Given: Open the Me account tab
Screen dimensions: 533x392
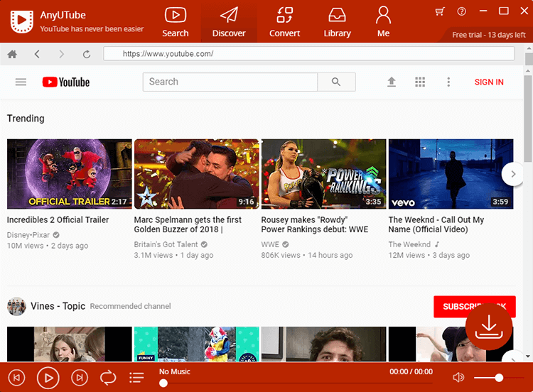Looking at the screenshot, I should tap(383, 22).
